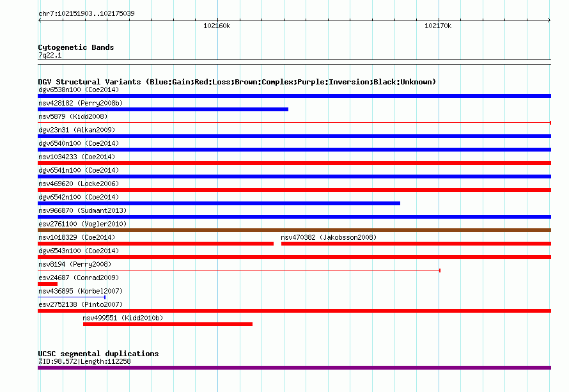This screenshot has width=569, height=392.
Task: Click the esv24687 (Conrad2009) label
Action: coord(79,278)
